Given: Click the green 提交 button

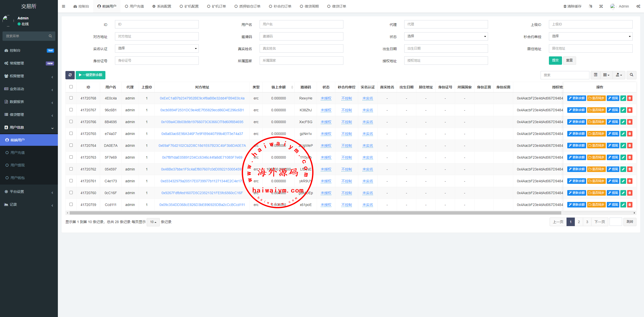Looking at the screenshot, I should (x=555, y=60).
